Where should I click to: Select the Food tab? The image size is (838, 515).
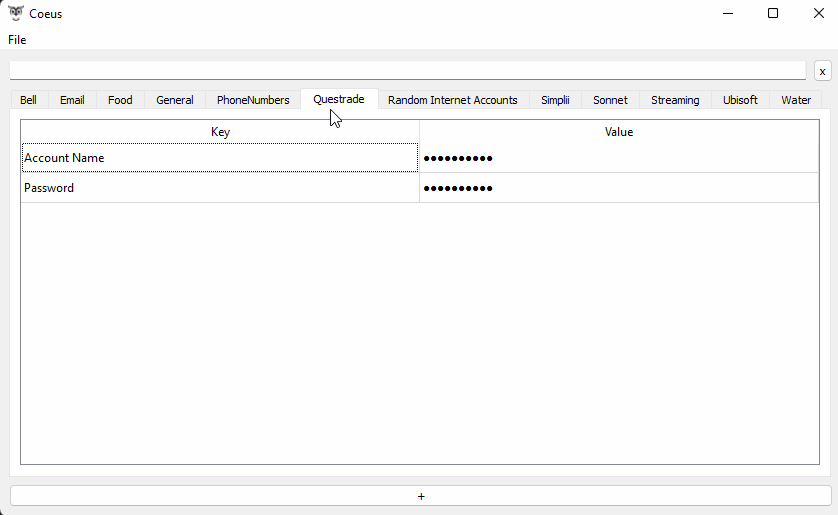[120, 100]
